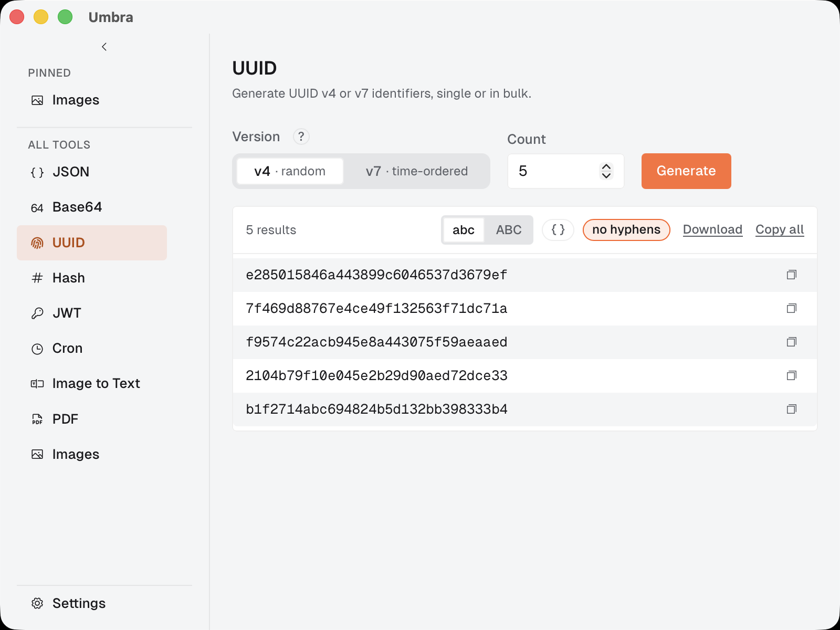Toggle the braces format button

coord(558,230)
